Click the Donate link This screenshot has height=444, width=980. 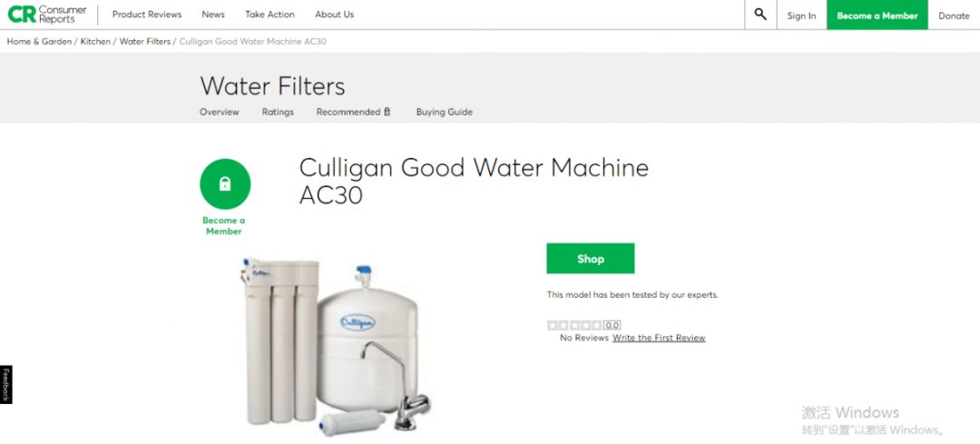[954, 15]
